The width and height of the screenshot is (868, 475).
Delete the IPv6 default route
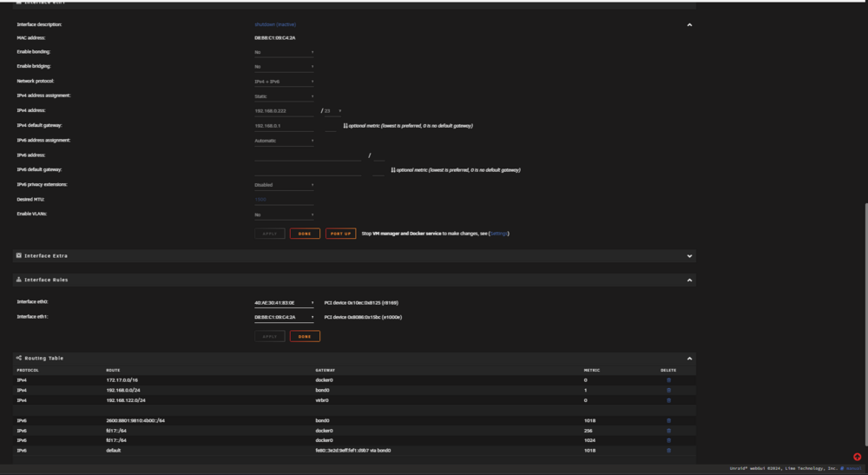[x=668, y=451]
